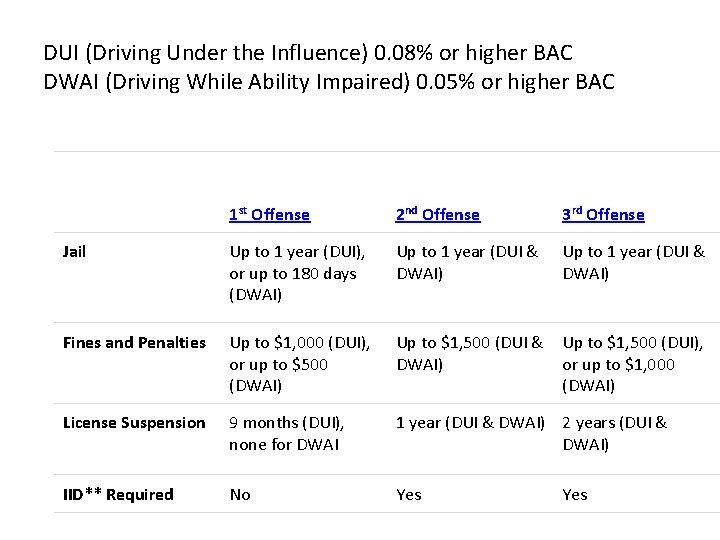
Task: Select the 2nd Offense column header
Action: click(438, 214)
